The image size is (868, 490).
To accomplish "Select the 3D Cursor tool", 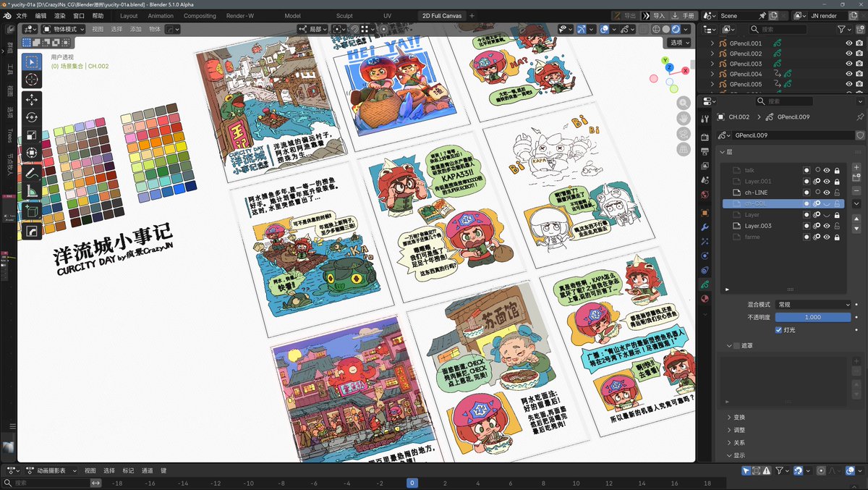I will (33, 80).
